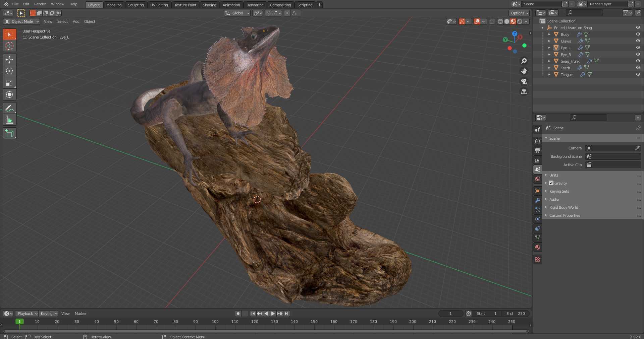Screen dimensions: 644x339
Task: Toggle auto keying record button
Action: [x=238, y=314]
